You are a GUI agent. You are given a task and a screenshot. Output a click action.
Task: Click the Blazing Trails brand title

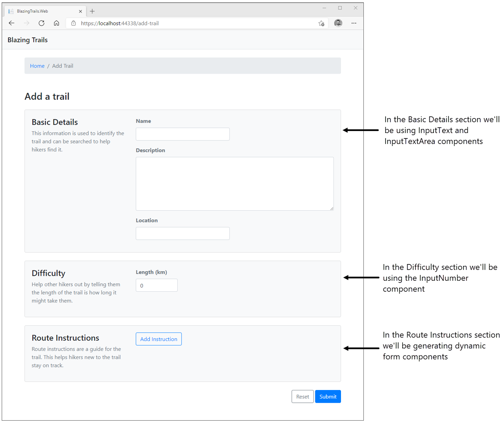pyautogui.click(x=27, y=40)
